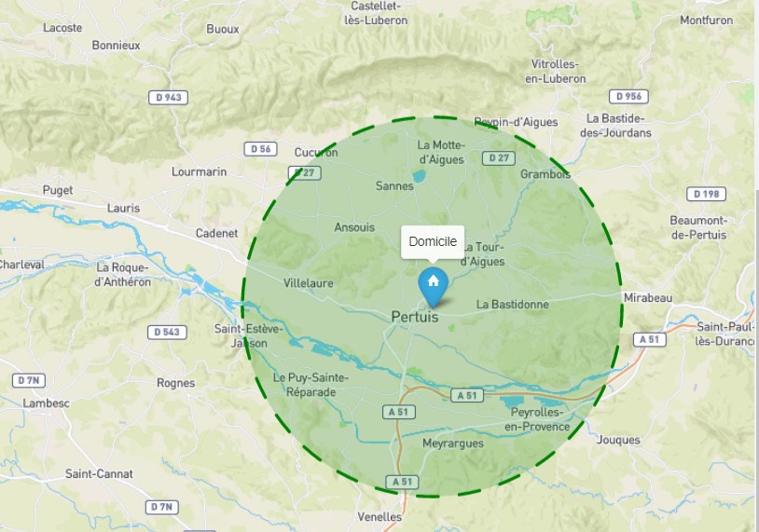Image resolution: width=759 pixels, height=532 pixels.
Task: Select Meyrargues on the map
Action: 453,443
